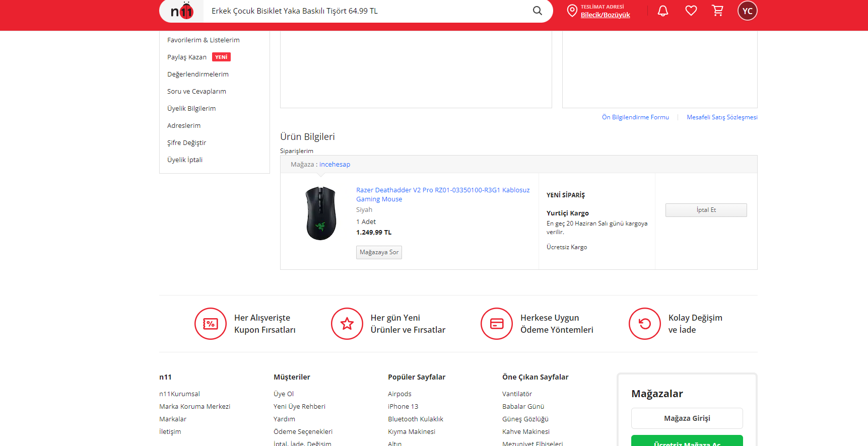Click the Razer Deathadder mouse thumbnail
The height and width of the screenshot is (446, 868).
click(x=321, y=213)
